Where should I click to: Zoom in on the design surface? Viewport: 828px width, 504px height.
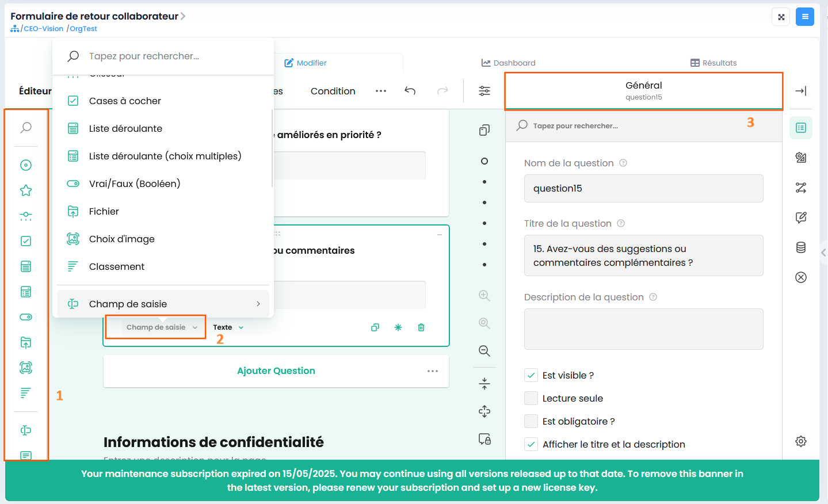coord(484,296)
